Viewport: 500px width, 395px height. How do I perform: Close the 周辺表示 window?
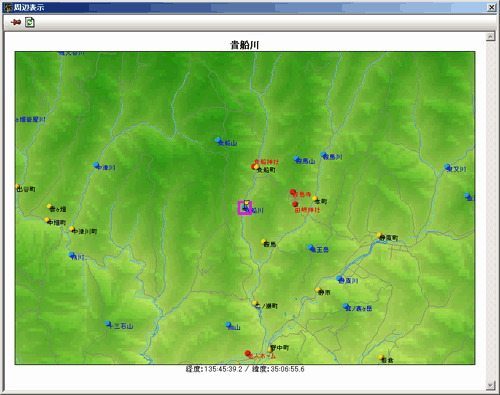coord(492,7)
